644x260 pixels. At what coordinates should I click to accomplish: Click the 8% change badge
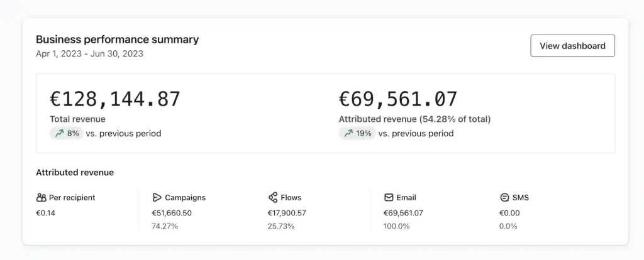(67, 133)
